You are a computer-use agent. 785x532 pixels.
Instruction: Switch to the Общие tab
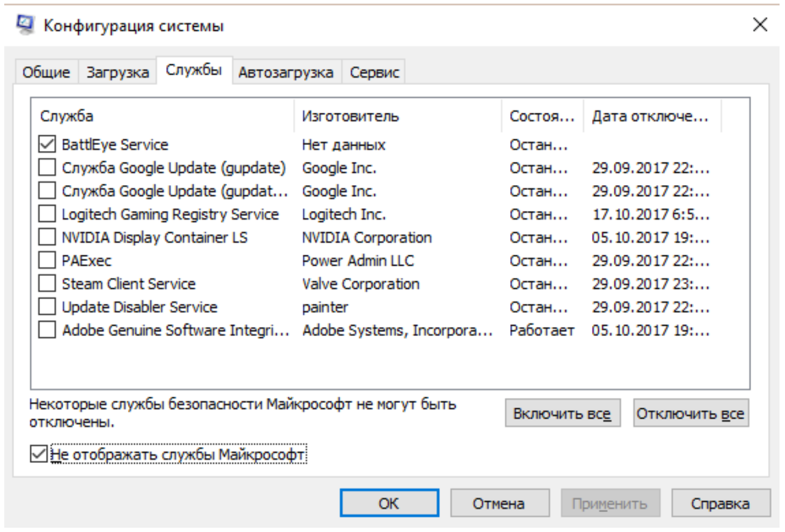46,73
